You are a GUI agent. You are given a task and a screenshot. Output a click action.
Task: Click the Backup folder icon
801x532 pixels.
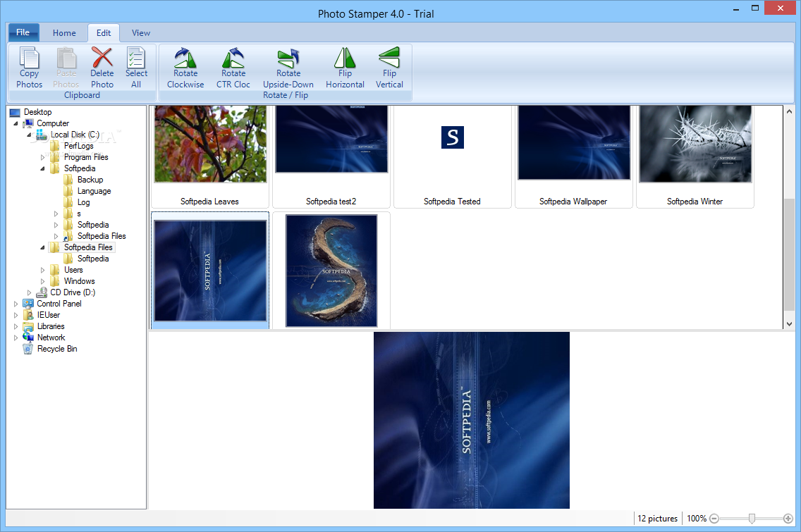tap(68, 180)
